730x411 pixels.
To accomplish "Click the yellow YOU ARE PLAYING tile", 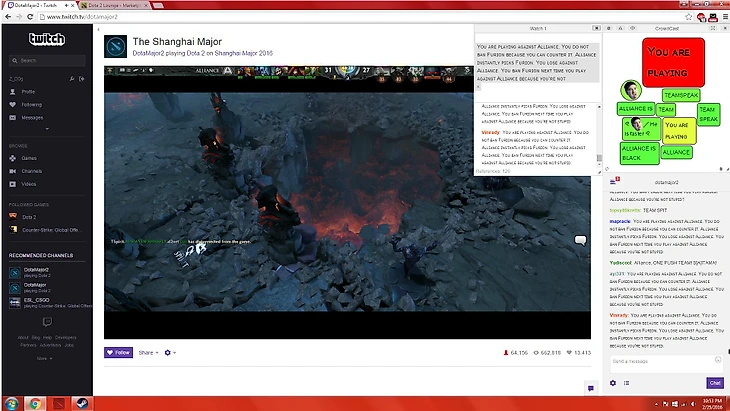I will click(679, 131).
